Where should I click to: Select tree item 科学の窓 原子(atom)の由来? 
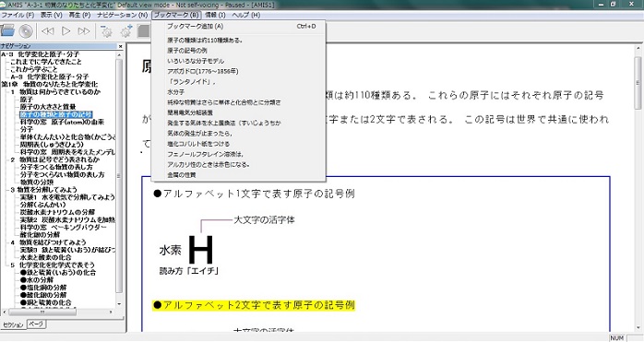62,122
